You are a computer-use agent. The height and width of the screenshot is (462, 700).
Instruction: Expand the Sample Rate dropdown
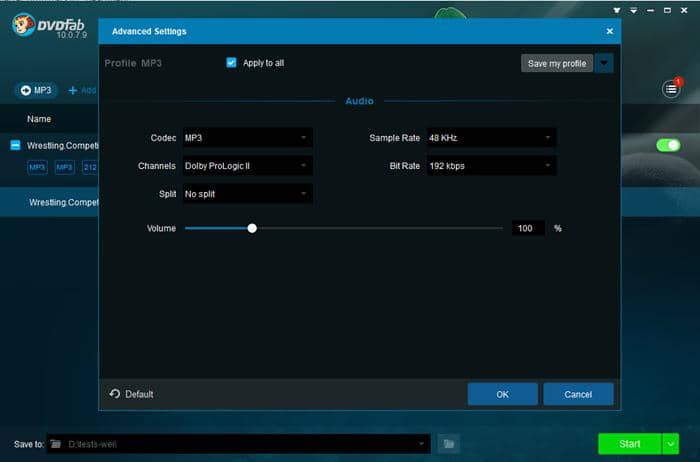tap(490, 137)
